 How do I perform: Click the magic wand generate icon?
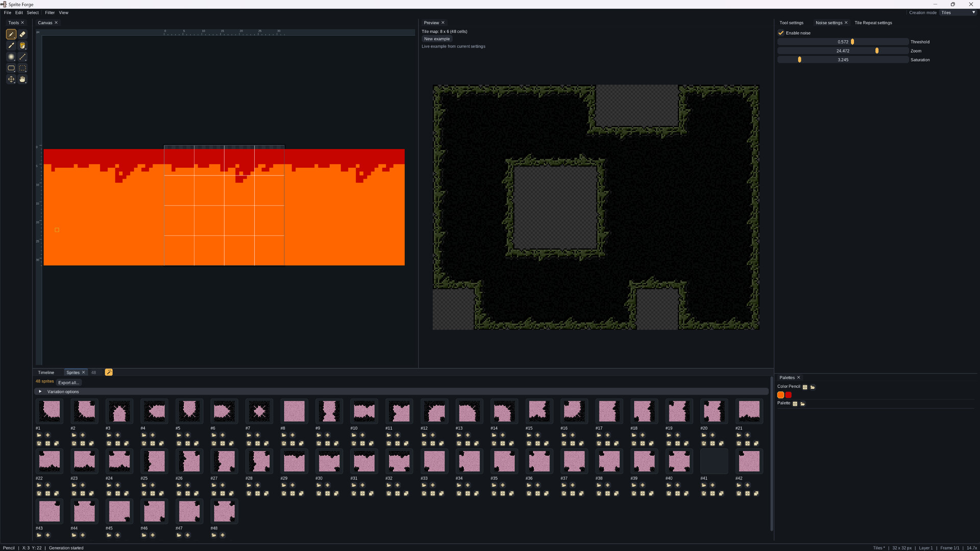pos(109,372)
